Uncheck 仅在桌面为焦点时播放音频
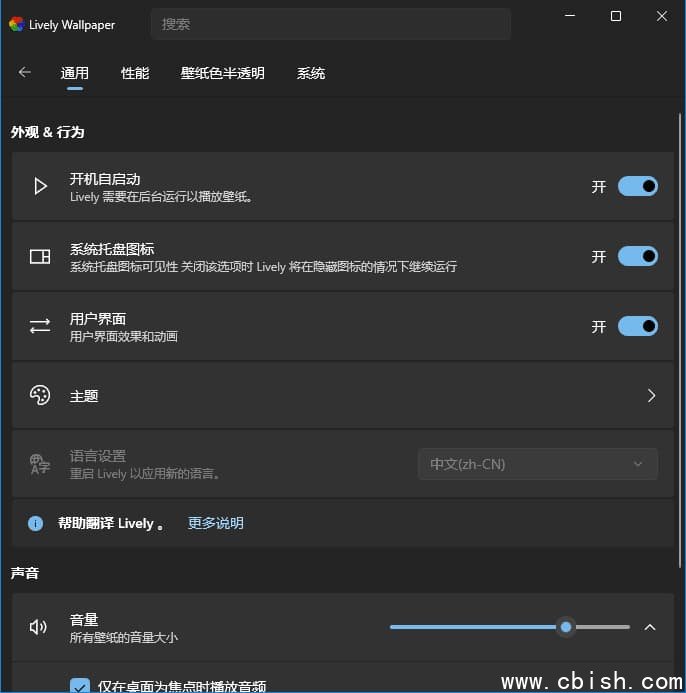Viewport: 686px width, 693px height. tap(80, 685)
